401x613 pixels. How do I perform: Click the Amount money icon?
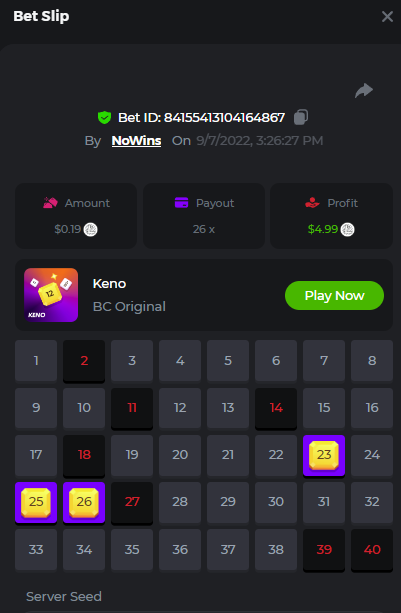pos(50,203)
